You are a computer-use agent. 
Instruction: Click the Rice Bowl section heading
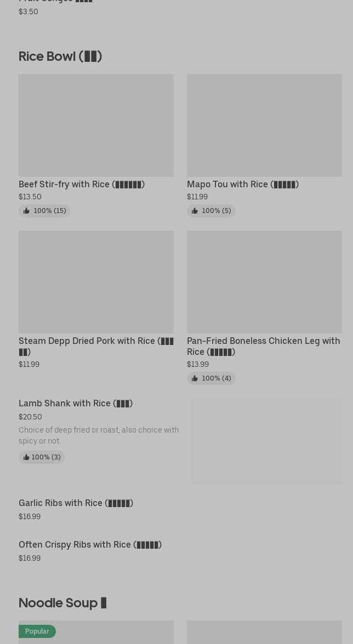(60, 56)
